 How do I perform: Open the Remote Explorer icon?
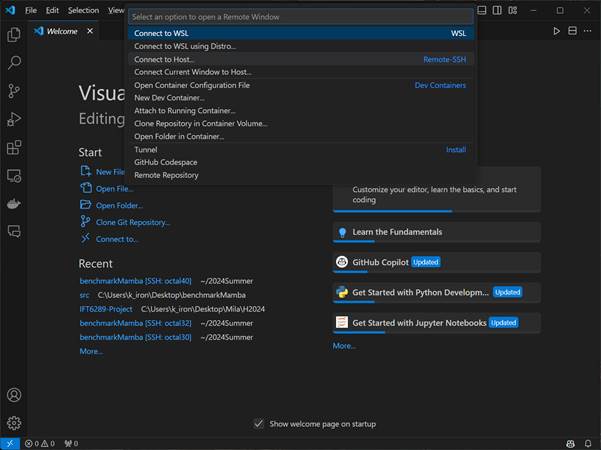coord(14,176)
